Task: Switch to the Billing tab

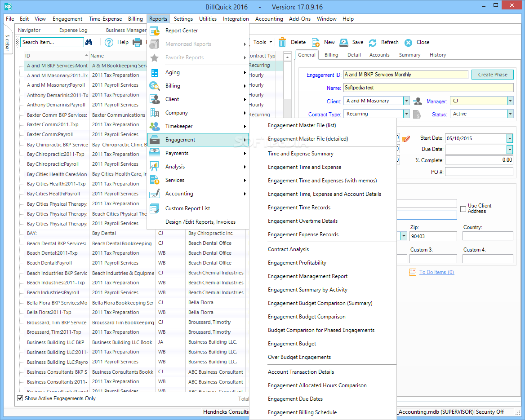Action: tap(331, 55)
